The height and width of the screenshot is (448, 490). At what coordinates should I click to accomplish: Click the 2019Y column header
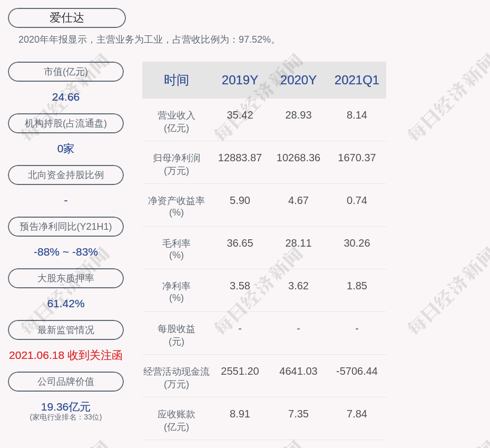click(240, 80)
